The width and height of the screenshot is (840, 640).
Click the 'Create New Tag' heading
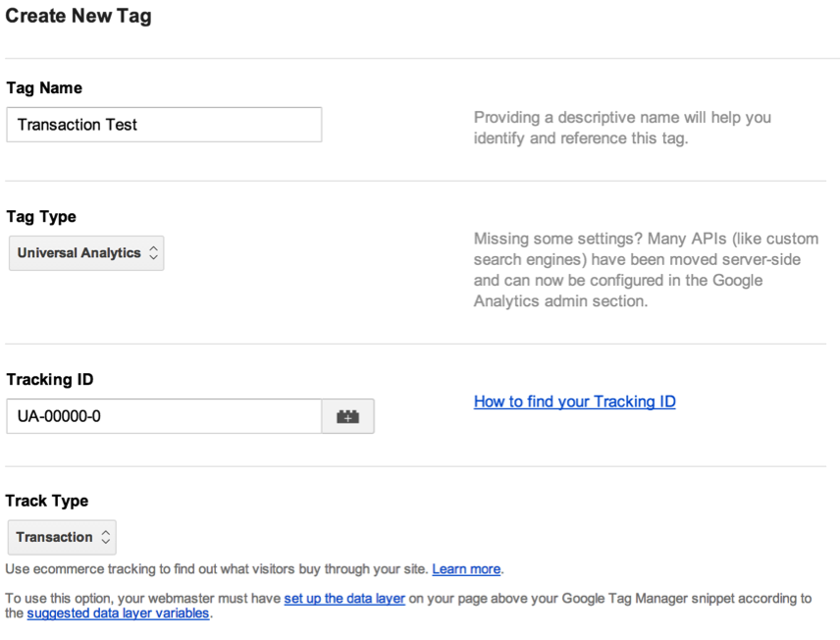pos(79,17)
